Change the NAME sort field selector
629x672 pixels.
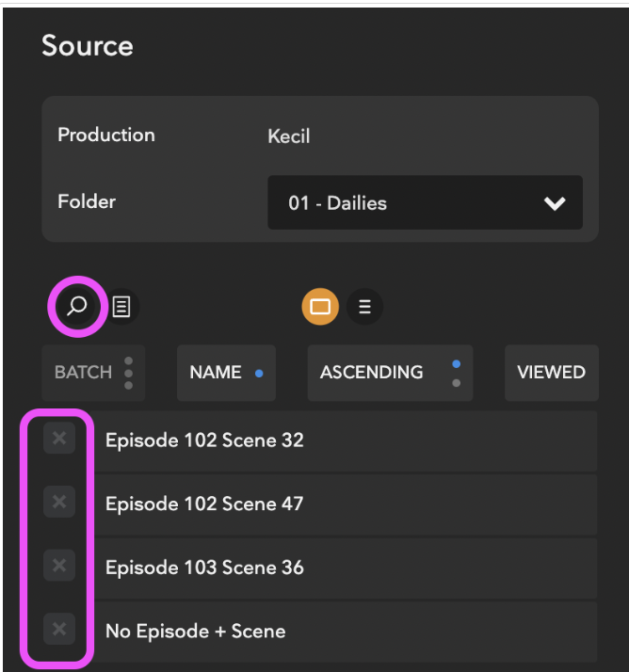click(226, 373)
